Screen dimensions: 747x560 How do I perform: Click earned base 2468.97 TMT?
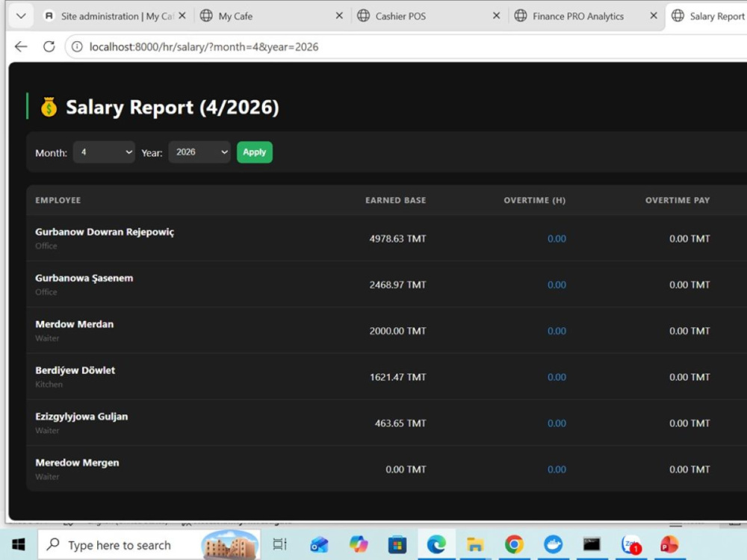point(397,284)
